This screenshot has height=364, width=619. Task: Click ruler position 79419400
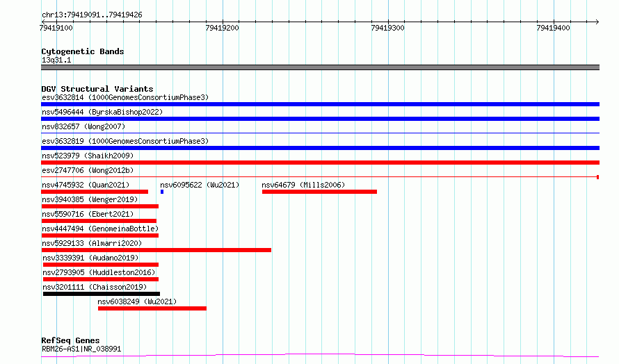pos(553,28)
